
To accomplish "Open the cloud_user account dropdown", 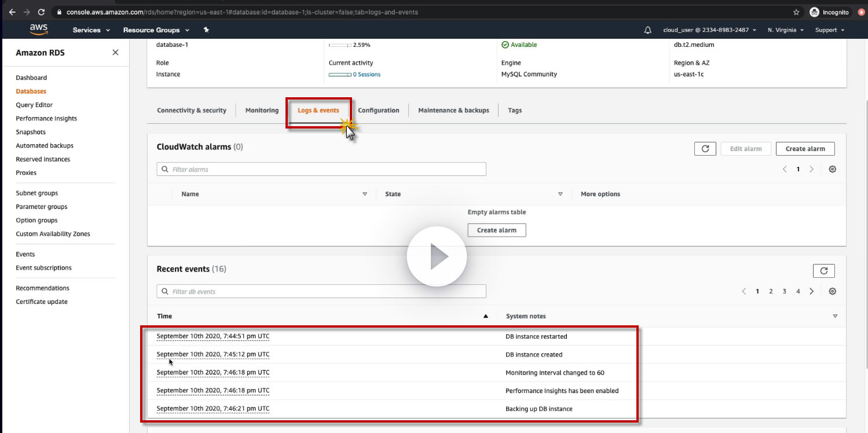I will [710, 30].
